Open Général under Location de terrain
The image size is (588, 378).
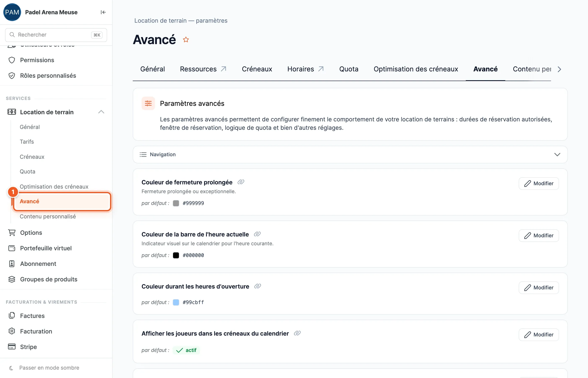point(30,127)
